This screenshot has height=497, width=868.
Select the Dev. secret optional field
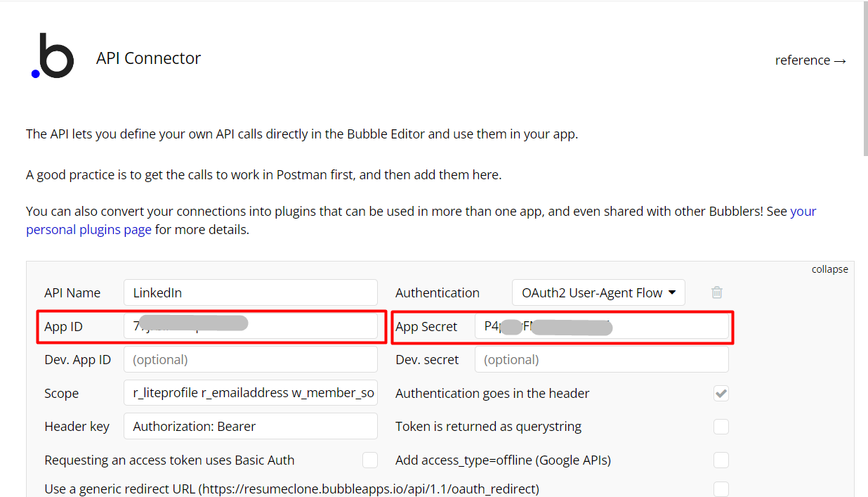602,360
